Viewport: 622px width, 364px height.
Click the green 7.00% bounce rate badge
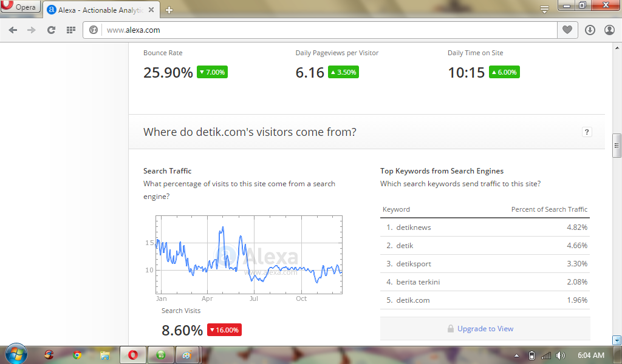click(212, 72)
